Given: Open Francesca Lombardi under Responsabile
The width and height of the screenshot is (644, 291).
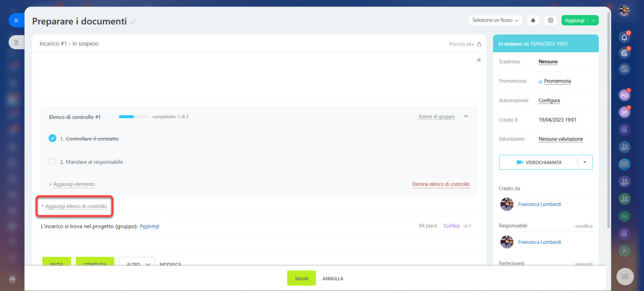Looking at the screenshot, I should (539, 242).
